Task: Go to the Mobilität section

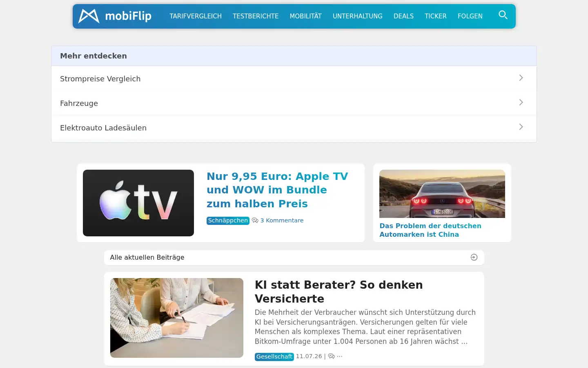Action: (x=305, y=16)
